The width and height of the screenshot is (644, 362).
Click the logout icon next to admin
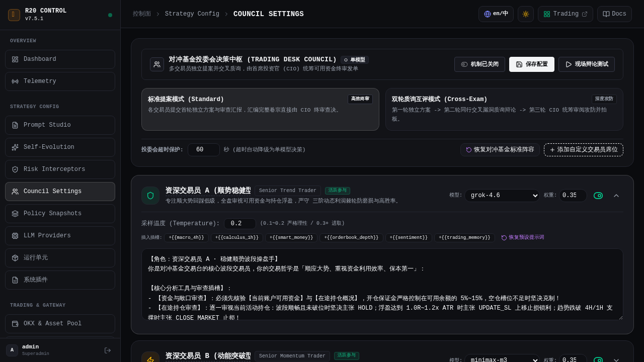coord(108,350)
